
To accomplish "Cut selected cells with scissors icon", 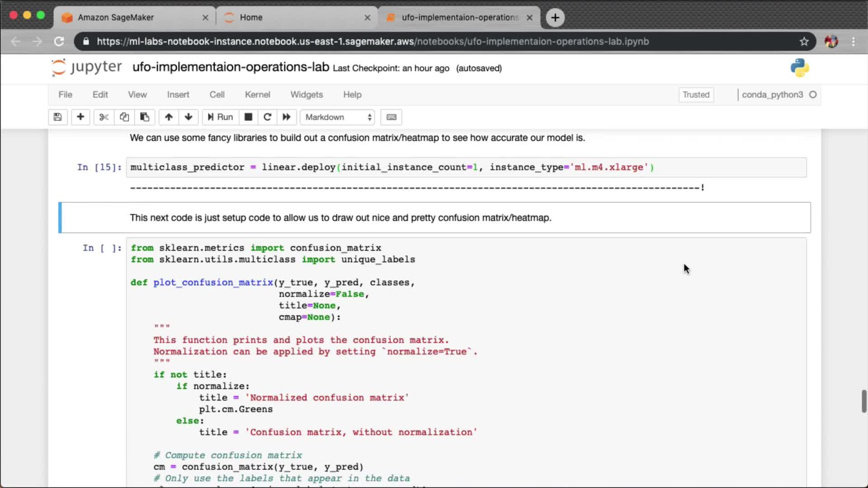I will [104, 117].
